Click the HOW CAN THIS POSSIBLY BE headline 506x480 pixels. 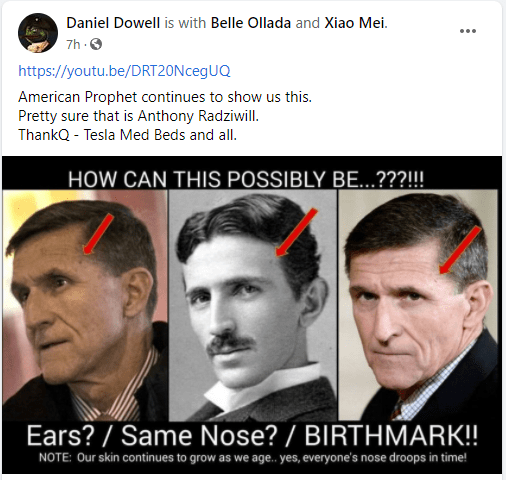(246, 179)
